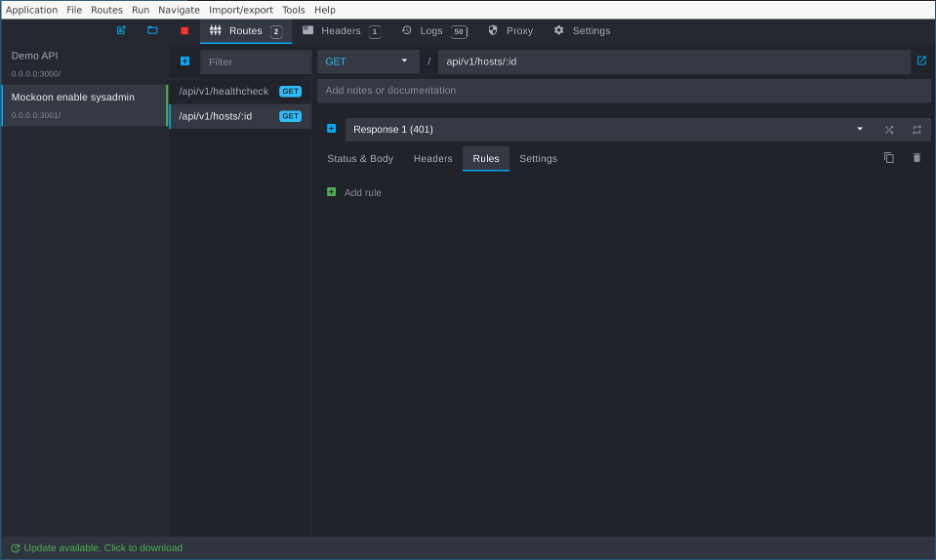This screenshot has height=560, width=936.
Task: Open the route URL in browser icon
Action: click(921, 61)
